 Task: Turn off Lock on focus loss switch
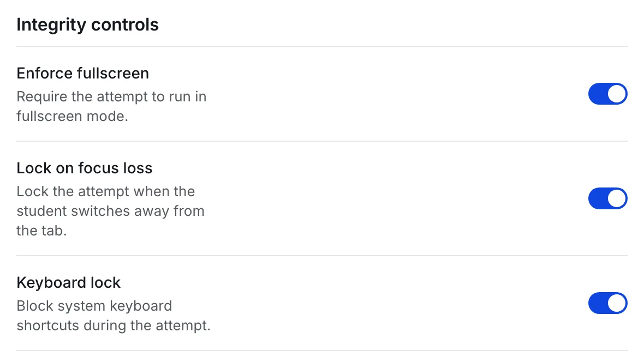point(607,198)
